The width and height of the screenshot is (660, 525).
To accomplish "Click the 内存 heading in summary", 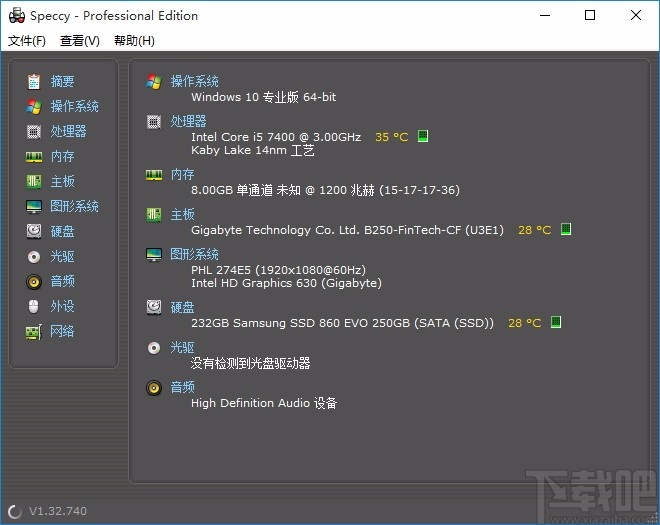I will pos(182,175).
